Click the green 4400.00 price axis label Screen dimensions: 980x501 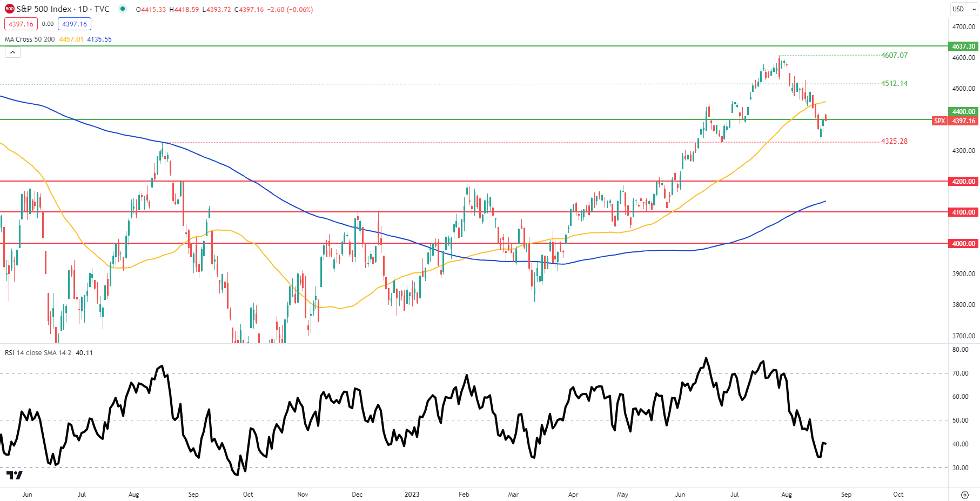pyautogui.click(x=963, y=112)
